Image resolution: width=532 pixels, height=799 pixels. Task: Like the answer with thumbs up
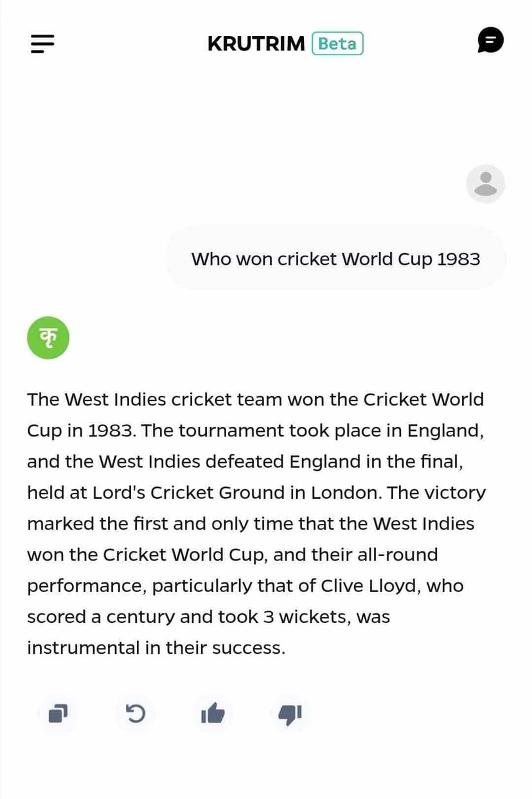(x=213, y=714)
